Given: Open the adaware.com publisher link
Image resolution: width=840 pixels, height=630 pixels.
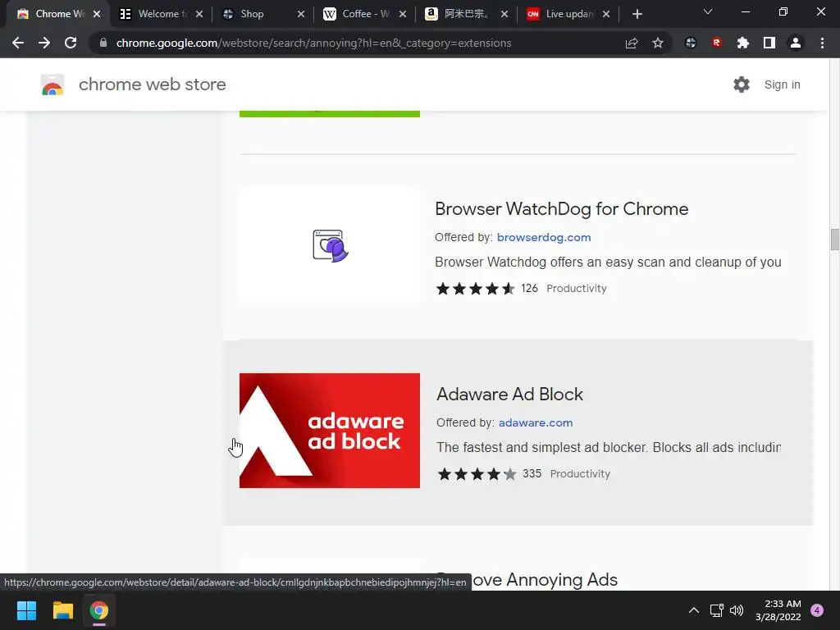Looking at the screenshot, I should (x=535, y=422).
